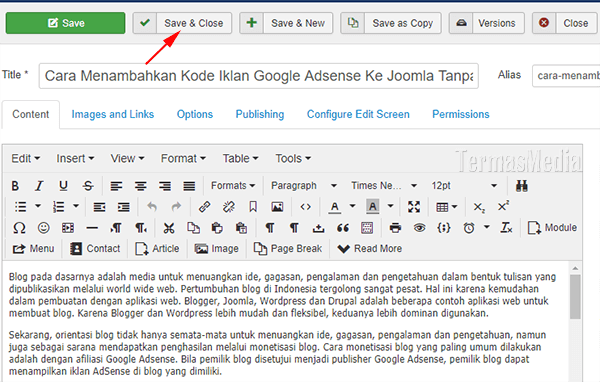The width and height of the screenshot is (600, 382).
Task: Expand the Formats dropdown
Action: point(233,186)
